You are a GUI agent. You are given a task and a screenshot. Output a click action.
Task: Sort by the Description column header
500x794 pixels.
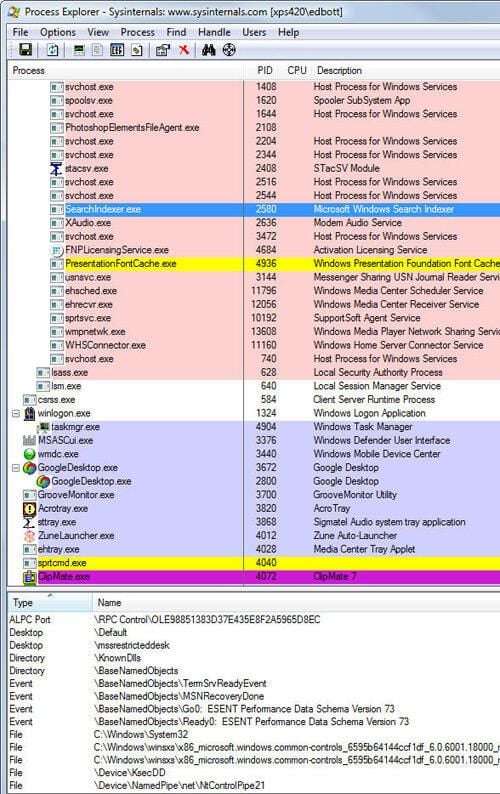pos(405,70)
